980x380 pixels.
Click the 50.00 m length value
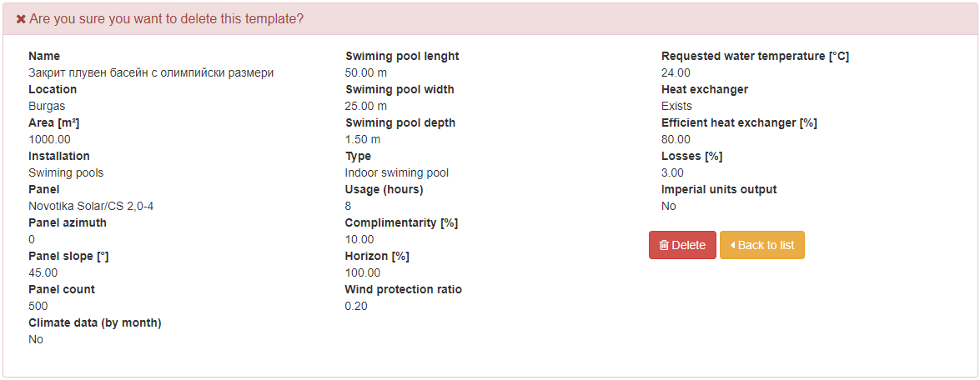pos(366,73)
